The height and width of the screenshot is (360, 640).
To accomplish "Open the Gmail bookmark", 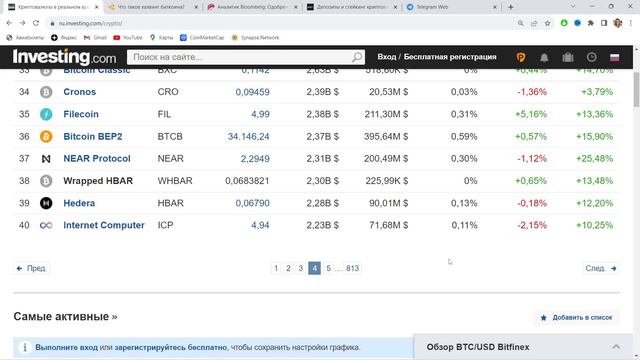I will pyautogui.click(x=95, y=38).
